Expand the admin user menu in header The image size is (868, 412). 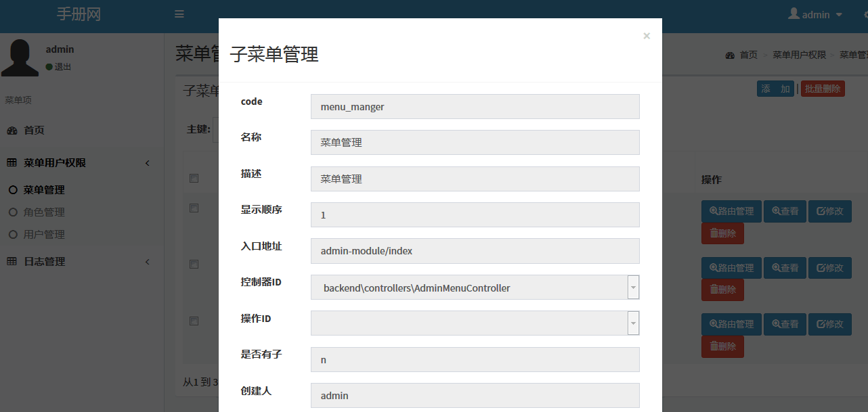(816, 14)
